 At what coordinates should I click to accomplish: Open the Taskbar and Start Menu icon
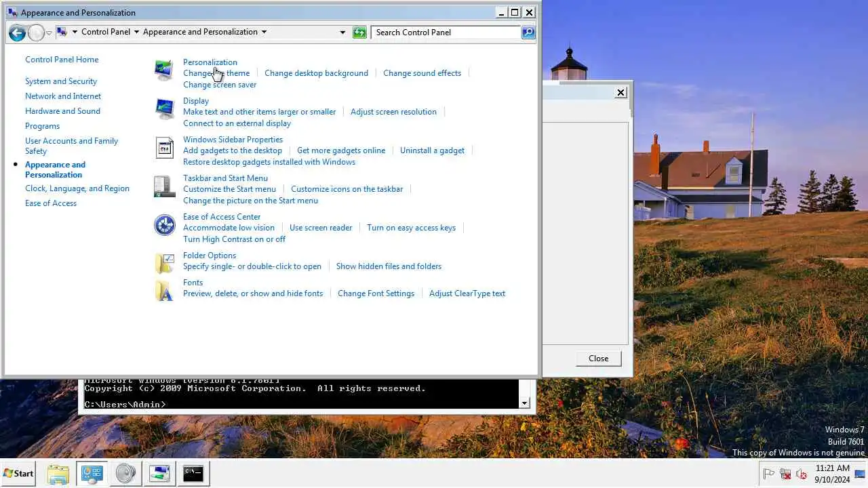164,186
